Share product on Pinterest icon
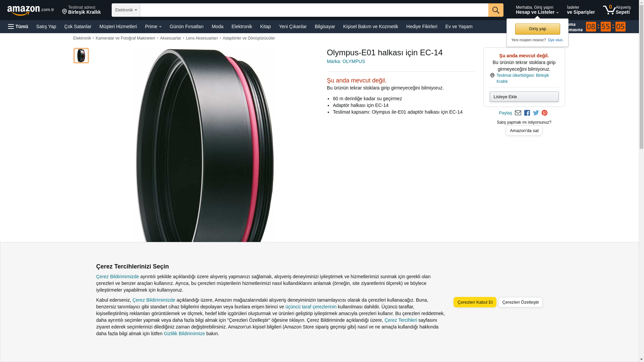 pyautogui.click(x=545, y=113)
